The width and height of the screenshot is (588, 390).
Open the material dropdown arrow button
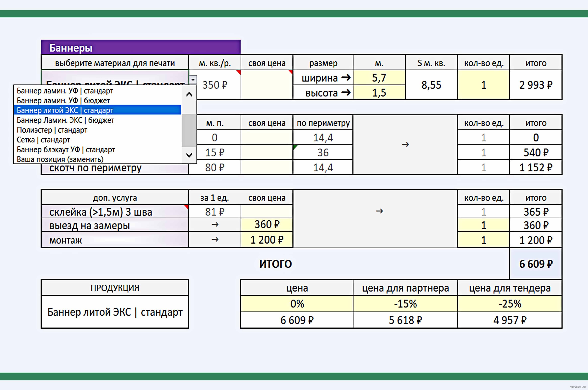tap(193, 80)
